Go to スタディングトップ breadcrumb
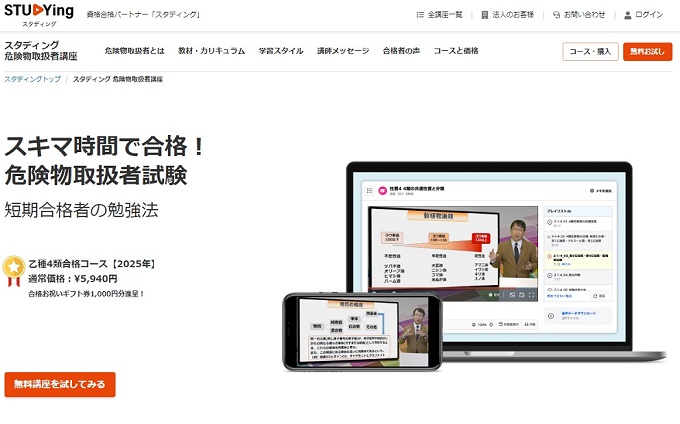This screenshot has width=680, height=424. [33, 79]
